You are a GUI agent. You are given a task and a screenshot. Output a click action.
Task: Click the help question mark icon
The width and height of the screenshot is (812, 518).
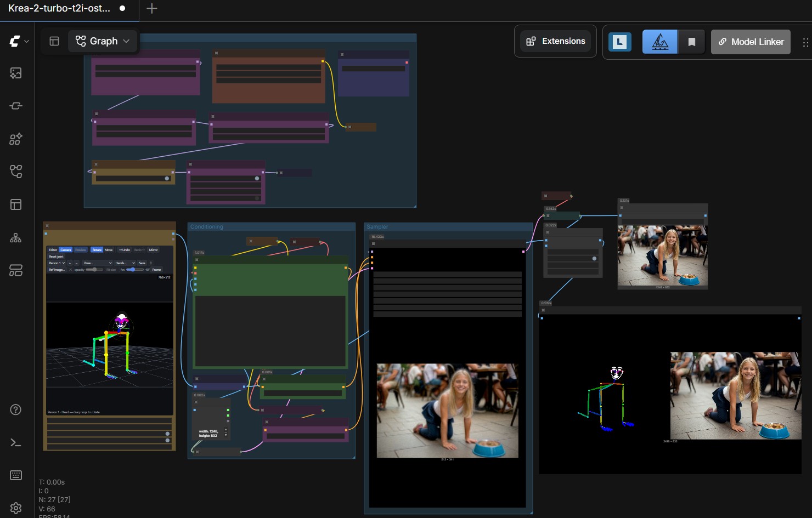tap(16, 409)
